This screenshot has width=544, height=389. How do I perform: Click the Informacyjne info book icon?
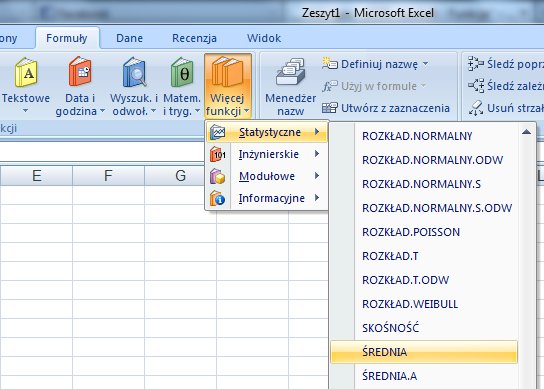click(218, 198)
